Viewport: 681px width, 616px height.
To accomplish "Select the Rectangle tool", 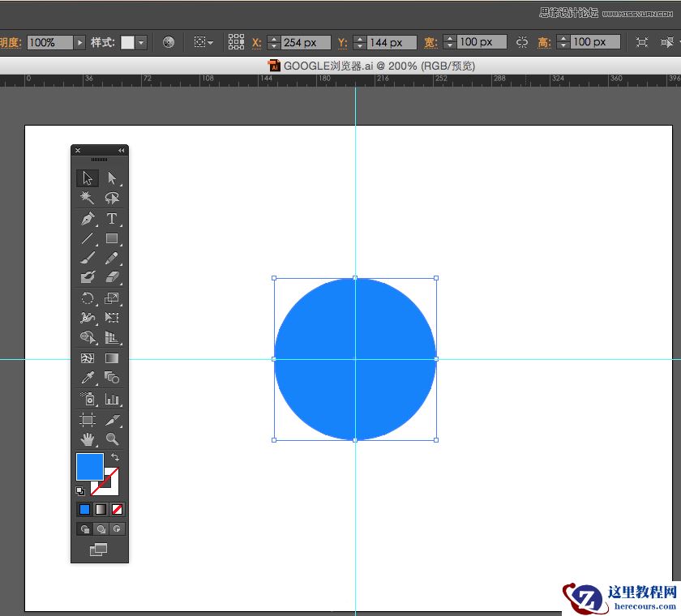I will (111, 238).
